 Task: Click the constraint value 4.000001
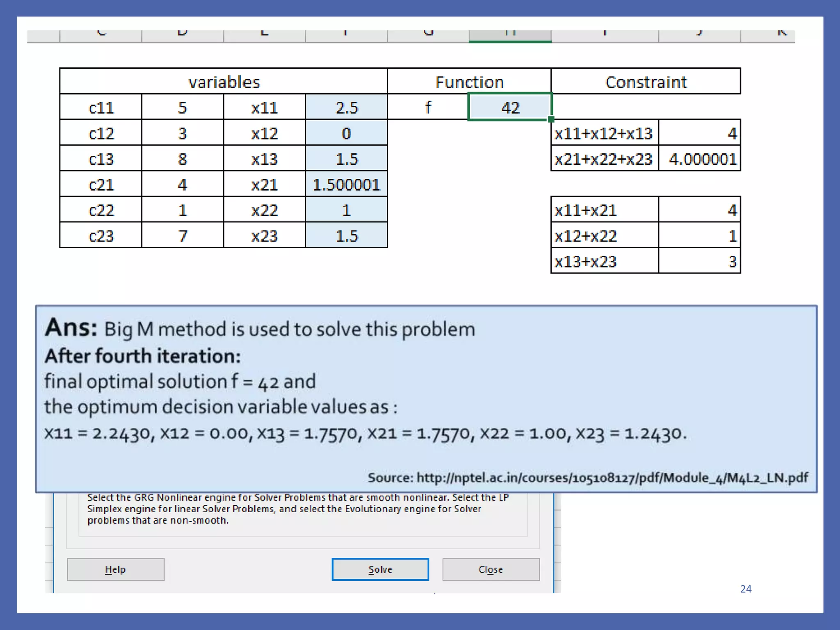point(700,159)
